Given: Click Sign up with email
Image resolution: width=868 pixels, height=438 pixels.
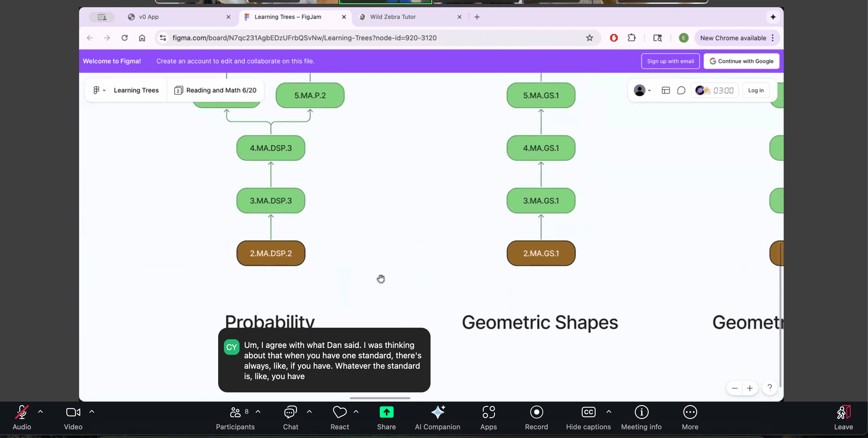Looking at the screenshot, I should point(670,61).
